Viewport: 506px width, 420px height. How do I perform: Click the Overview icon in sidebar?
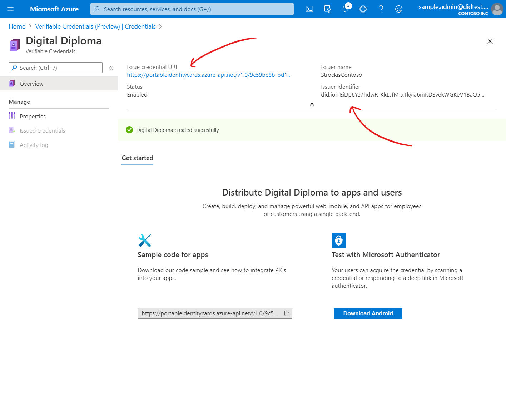coord(12,83)
